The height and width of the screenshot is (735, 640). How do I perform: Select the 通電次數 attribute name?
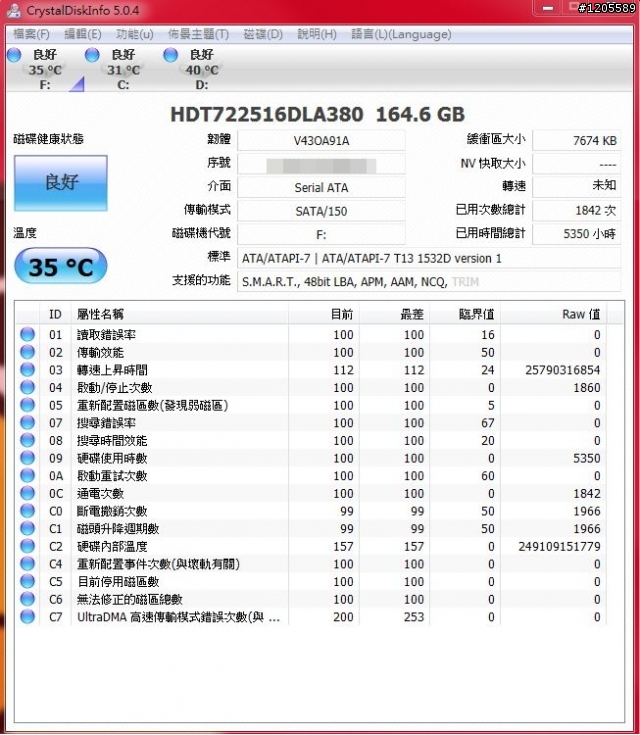click(100, 494)
